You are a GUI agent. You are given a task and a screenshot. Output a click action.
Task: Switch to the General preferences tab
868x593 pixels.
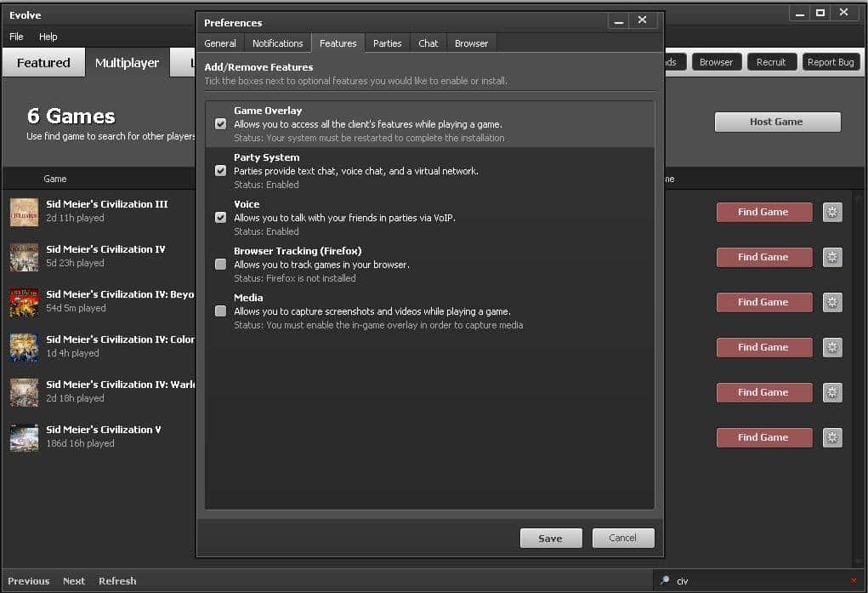[x=220, y=43]
